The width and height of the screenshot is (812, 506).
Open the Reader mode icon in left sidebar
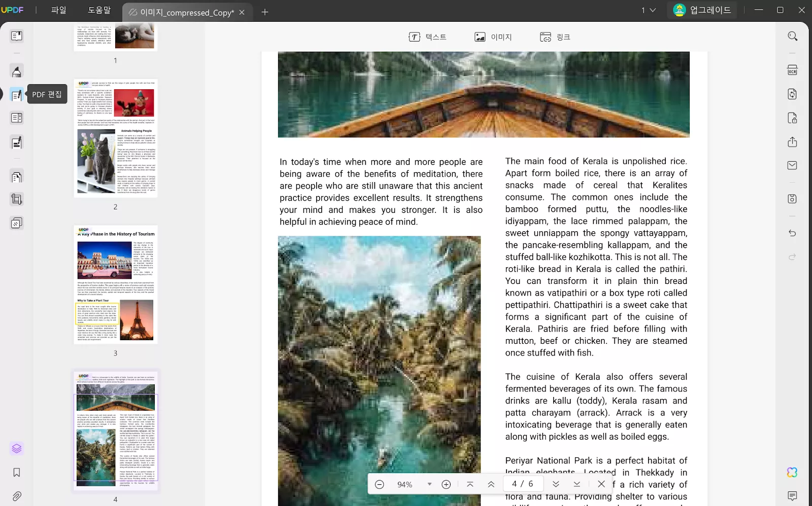coord(16,36)
